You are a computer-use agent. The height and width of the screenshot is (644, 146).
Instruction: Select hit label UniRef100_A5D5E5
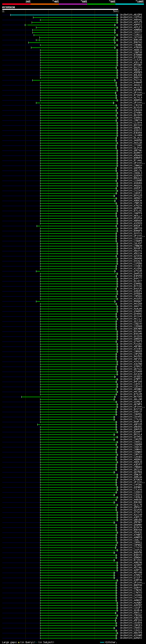(x=131, y=72)
